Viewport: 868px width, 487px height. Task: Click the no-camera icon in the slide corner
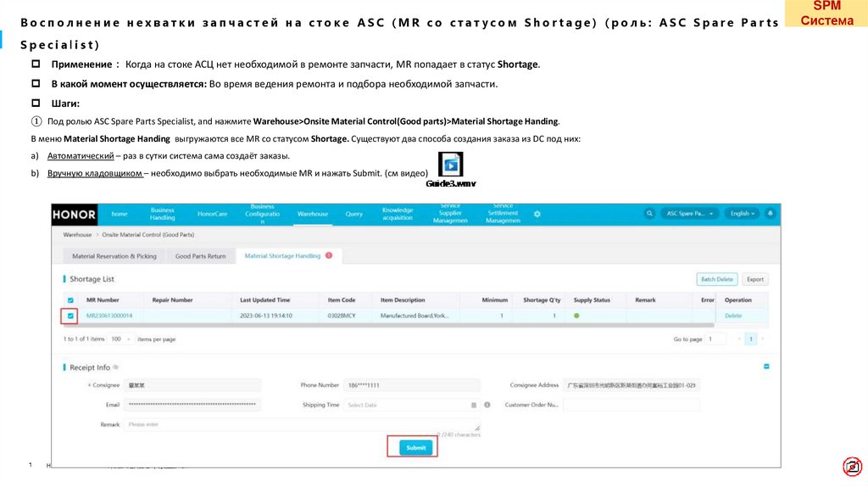pyautogui.click(x=853, y=467)
